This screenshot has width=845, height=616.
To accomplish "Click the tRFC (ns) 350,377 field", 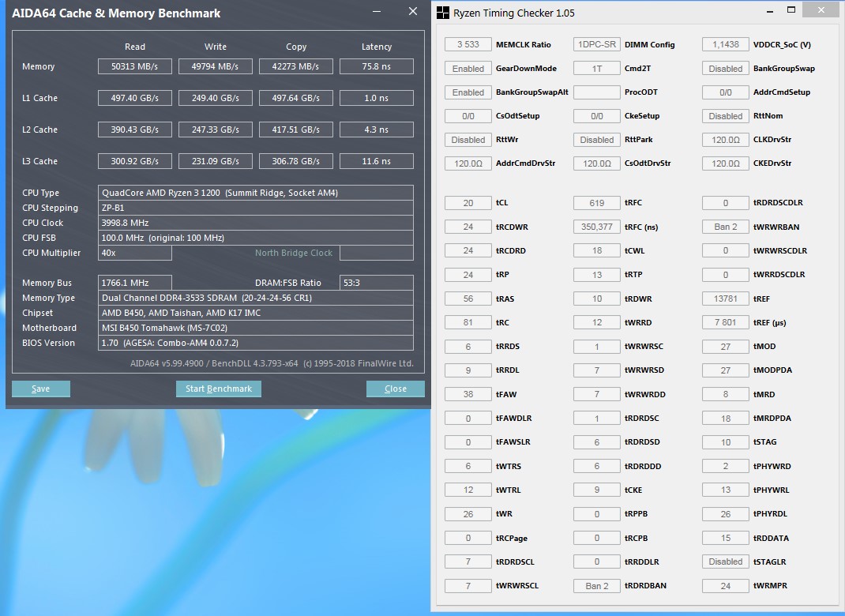I will coord(596,227).
